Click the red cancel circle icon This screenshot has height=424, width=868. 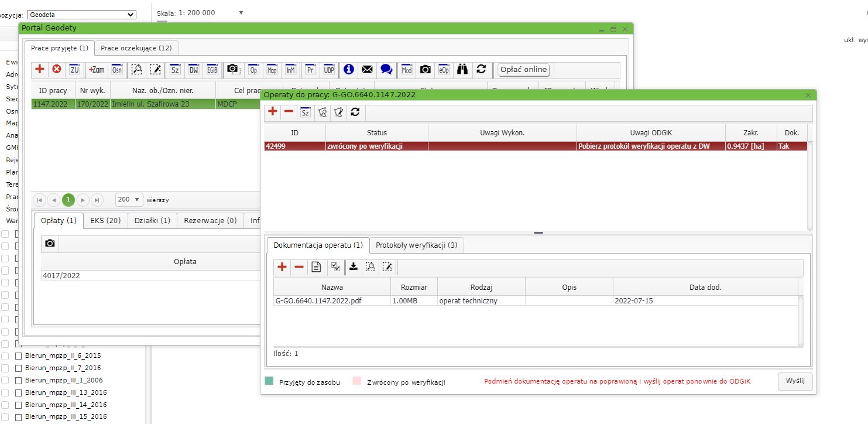pos(57,70)
